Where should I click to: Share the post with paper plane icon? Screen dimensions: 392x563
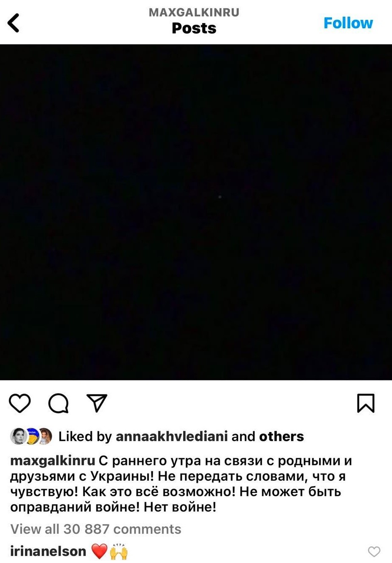coord(97,403)
